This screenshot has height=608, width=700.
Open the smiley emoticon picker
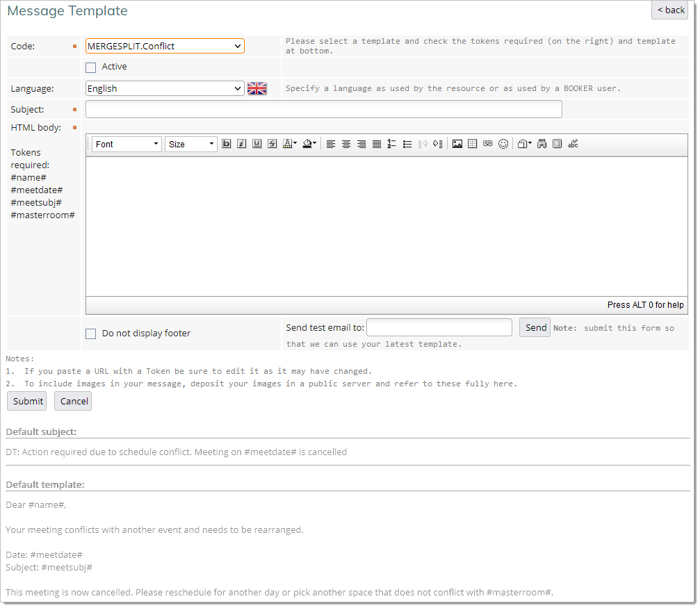pos(503,144)
